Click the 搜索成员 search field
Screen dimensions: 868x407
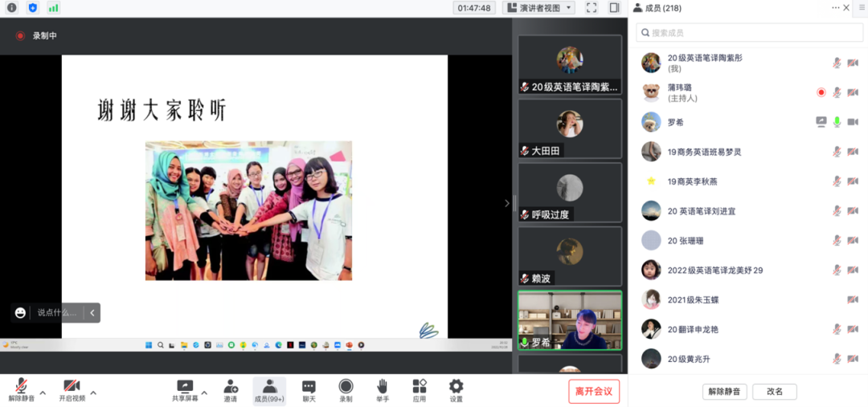coord(747,32)
